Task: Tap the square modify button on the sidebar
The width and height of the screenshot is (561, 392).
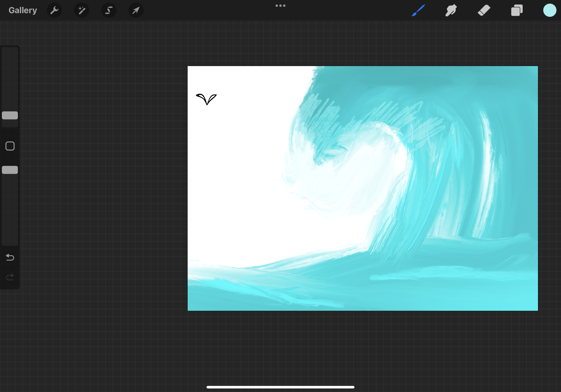Action: (x=10, y=146)
